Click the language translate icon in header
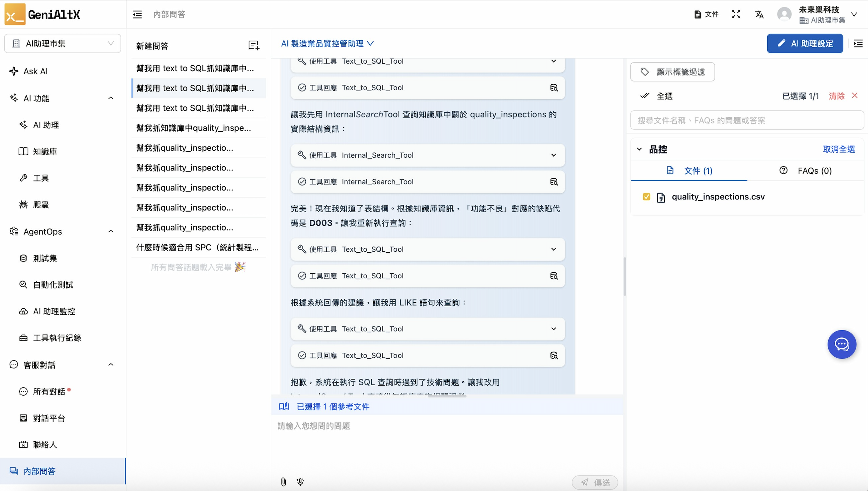Screen dimensions: 868x491 coord(759,14)
